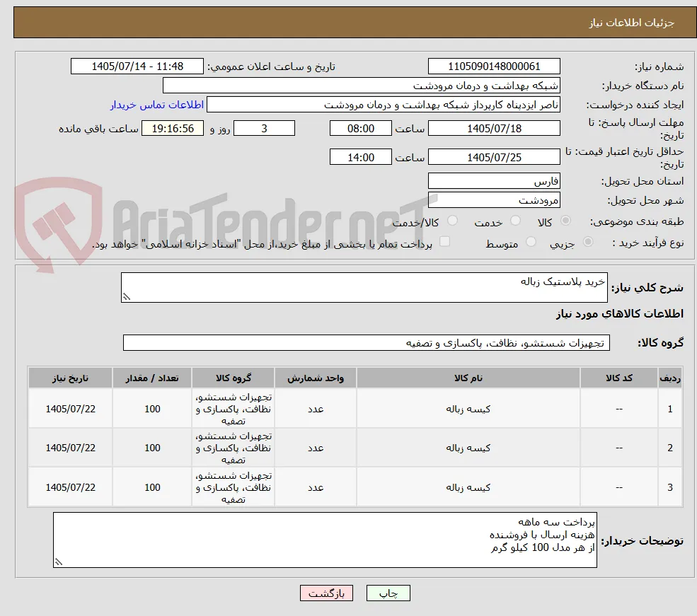697x616 pixels.
Task: Click کیسه زباله in row 3
Action: pyautogui.click(x=468, y=488)
